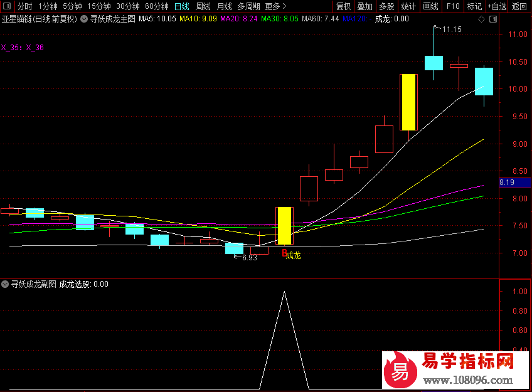
Task: Click the red B buy signal marker
Action: [284, 254]
